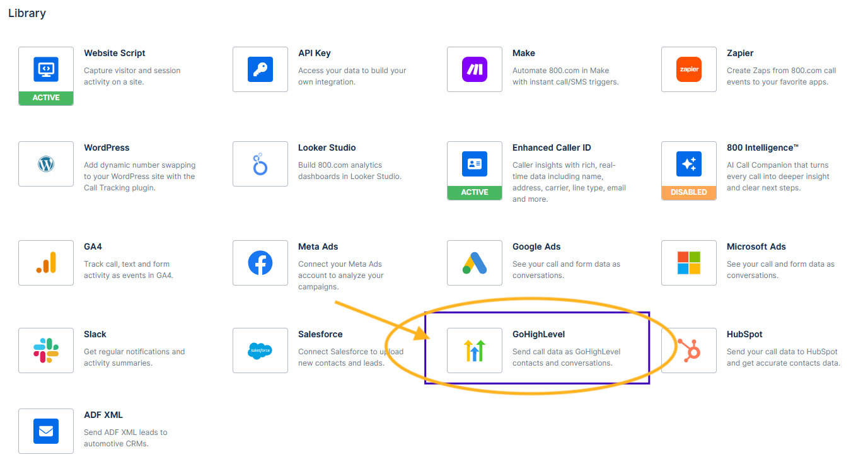
Task: Click "Track call, text and form" description
Action: [x=127, y=264]
